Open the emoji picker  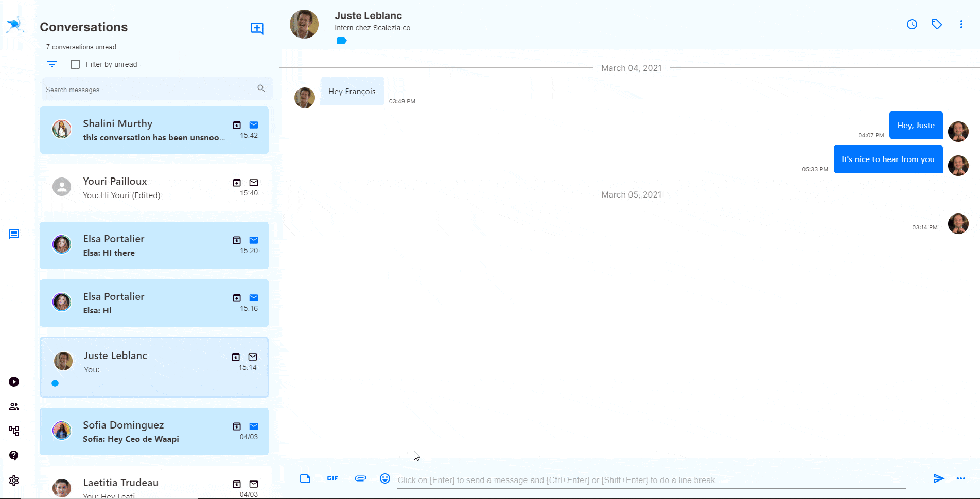pos(385,478)
